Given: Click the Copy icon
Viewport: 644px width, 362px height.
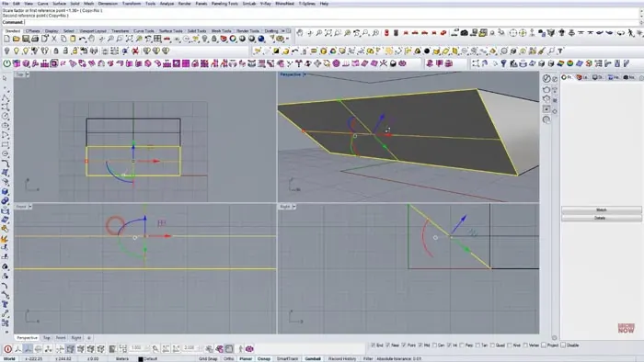Looking at the screenshot, I should coord(63,39).
